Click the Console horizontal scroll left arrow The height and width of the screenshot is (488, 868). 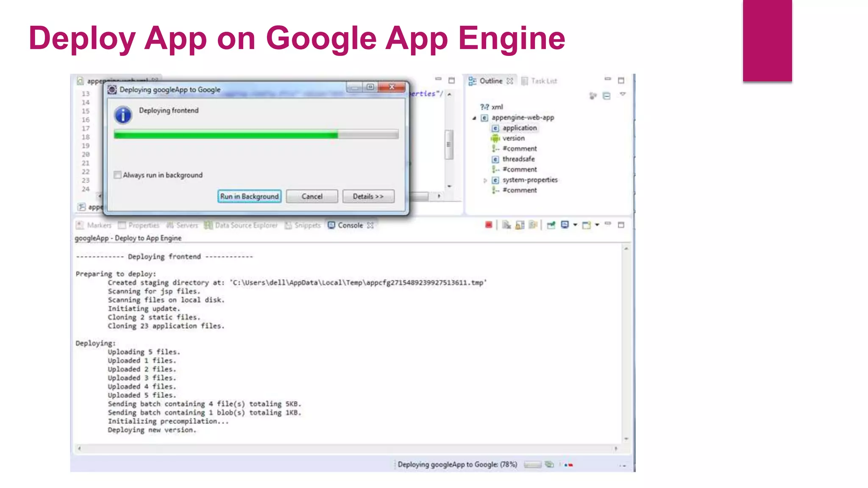click(x=79, y=448)
